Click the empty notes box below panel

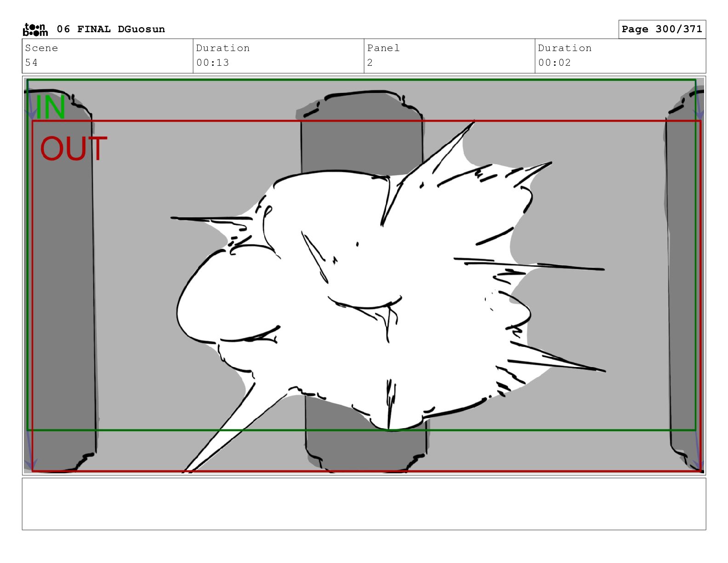pos(364,504)
